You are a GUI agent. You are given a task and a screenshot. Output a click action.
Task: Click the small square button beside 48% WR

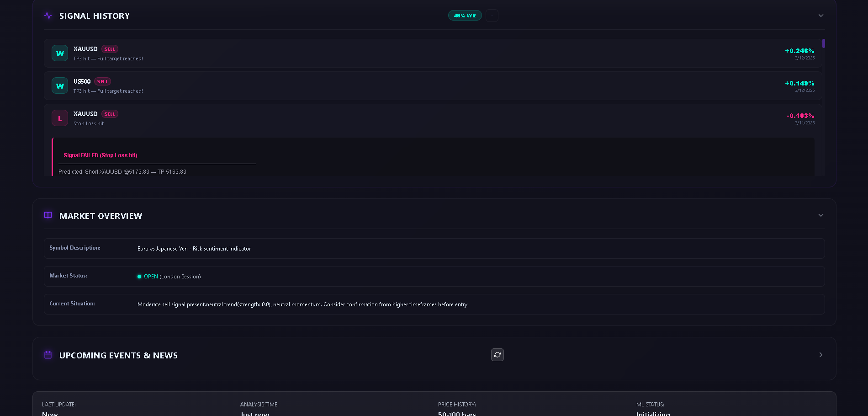pos(492,16)
